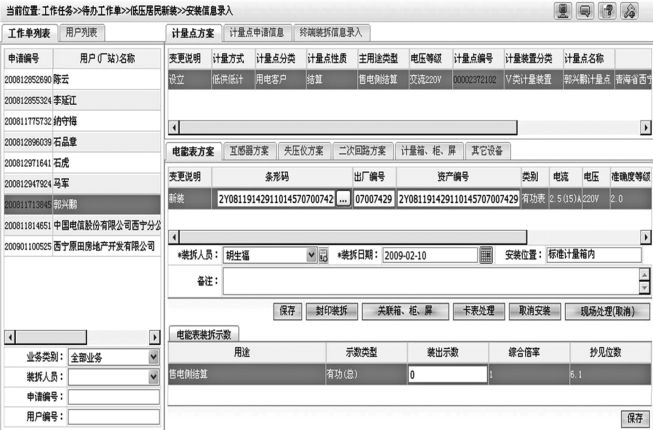
Task: Click the 计量点方案 horizontal scrollbar thumb
Action: 348,127
